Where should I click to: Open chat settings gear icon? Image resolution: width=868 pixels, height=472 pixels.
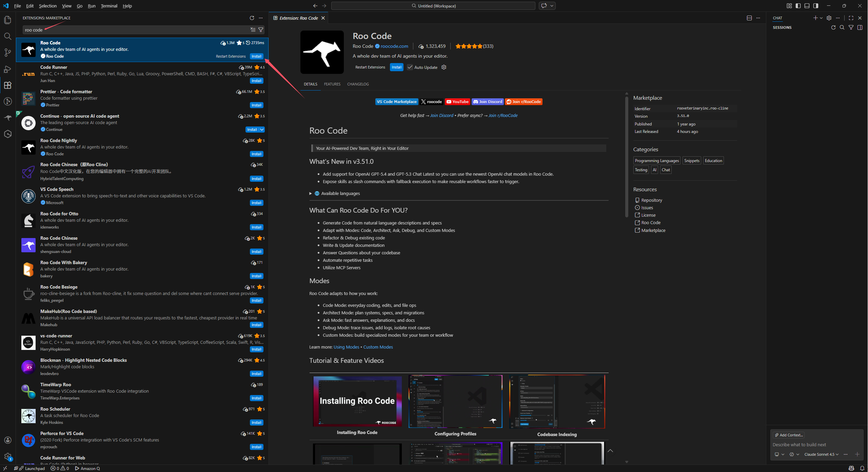click(829, 18)
